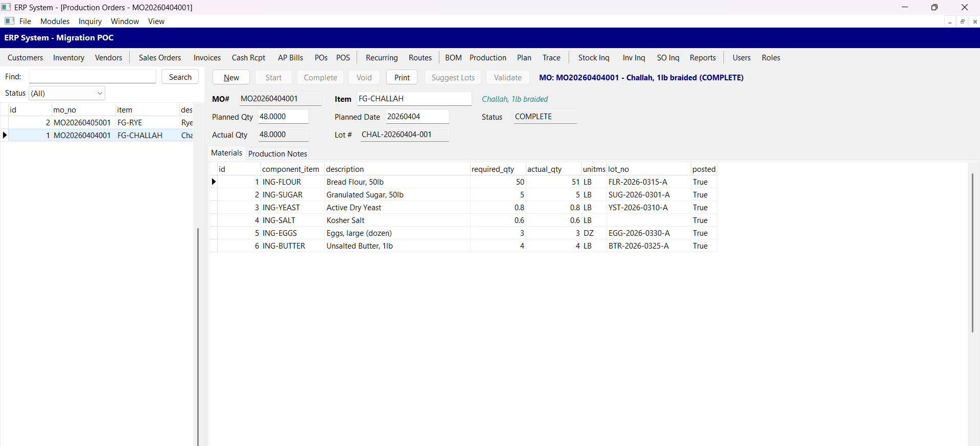The width and height of the screenshot is (980, 446).
Task: Sort by required_qty column header
Action: [x=498, y=169]
